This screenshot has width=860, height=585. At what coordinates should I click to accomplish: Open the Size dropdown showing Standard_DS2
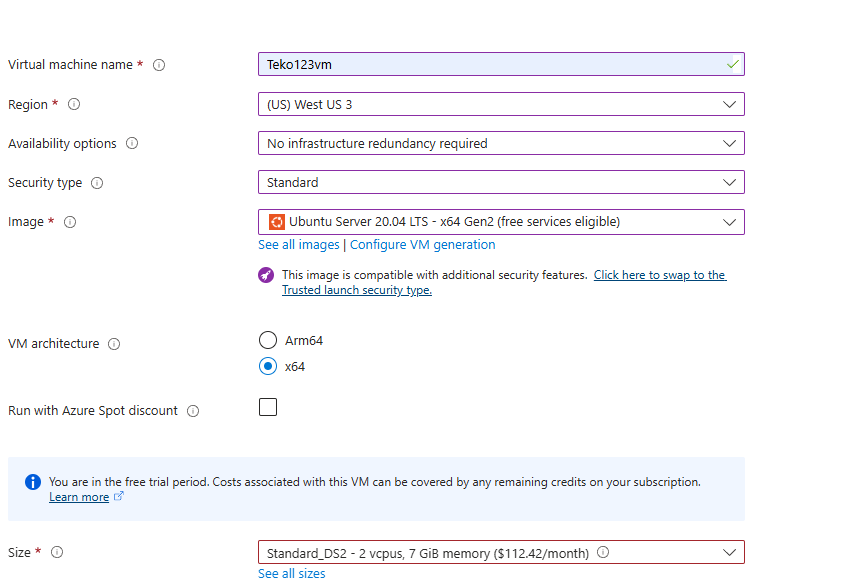(x=500, y=552)
